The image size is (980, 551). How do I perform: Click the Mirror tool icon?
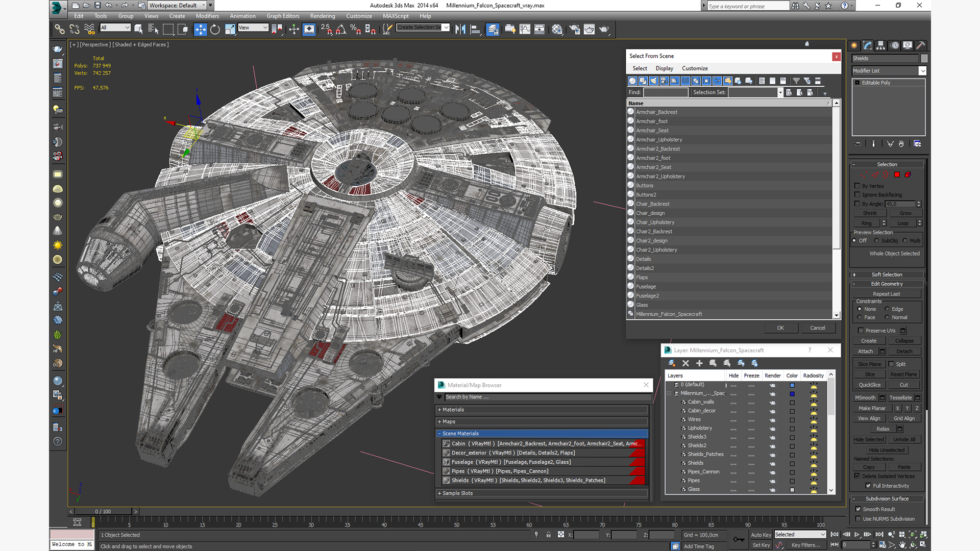460,30
